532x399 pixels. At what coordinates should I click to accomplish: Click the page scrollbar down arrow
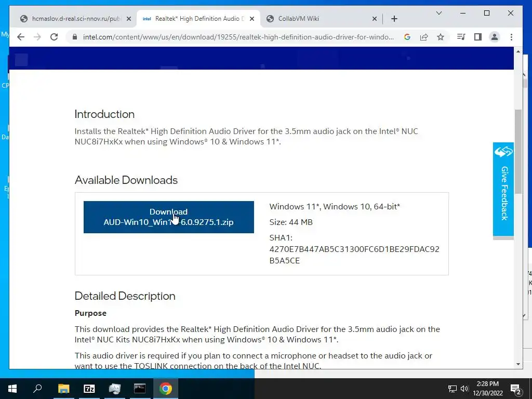518,364
